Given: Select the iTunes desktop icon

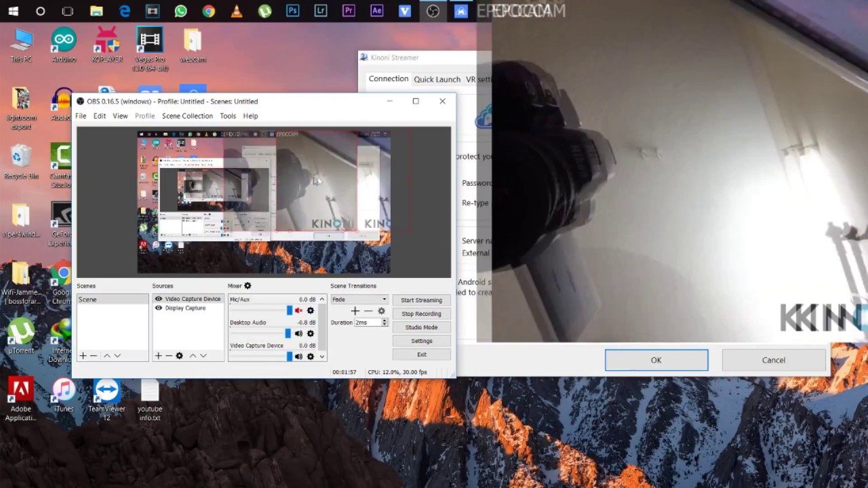Looking at the screenshot, I should (x=64, y=396).
